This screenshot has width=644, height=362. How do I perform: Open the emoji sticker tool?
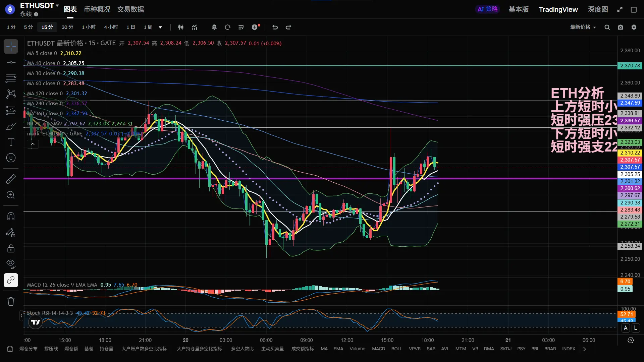pos(11,158)
